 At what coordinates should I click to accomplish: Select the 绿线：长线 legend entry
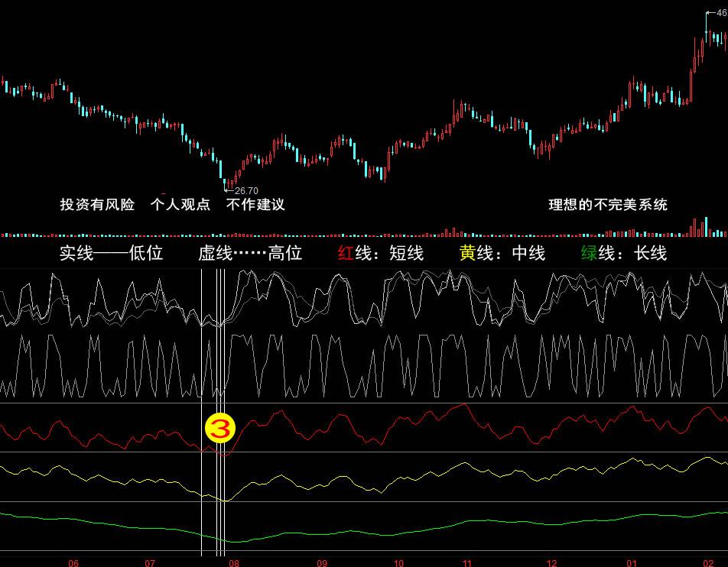click(623, 254)
